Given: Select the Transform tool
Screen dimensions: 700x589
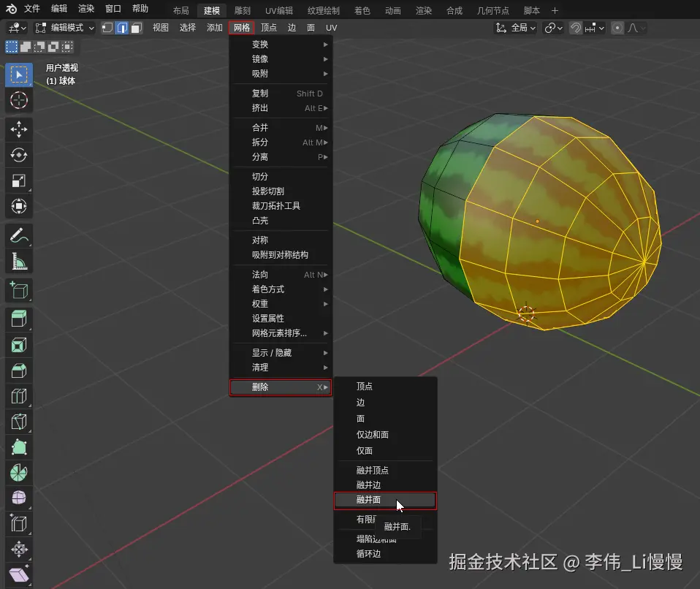Looking at the screenshot, I should [19, 206].
